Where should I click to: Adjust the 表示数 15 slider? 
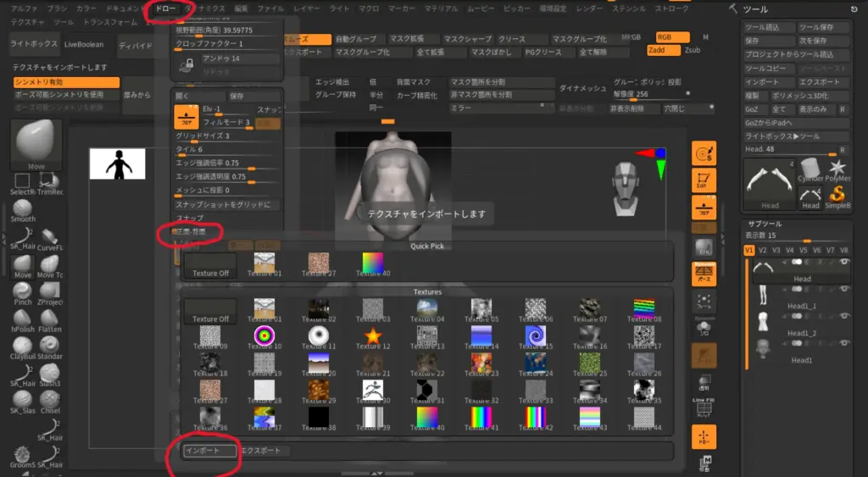point(797,237)
